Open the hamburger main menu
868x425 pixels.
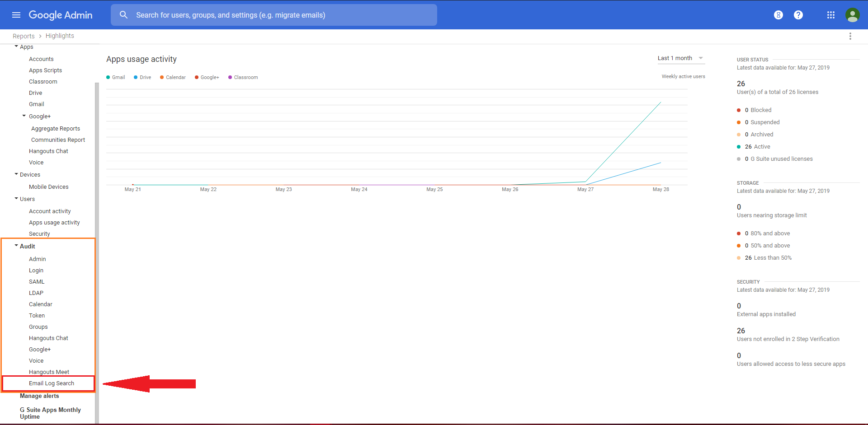click(16, 15)
